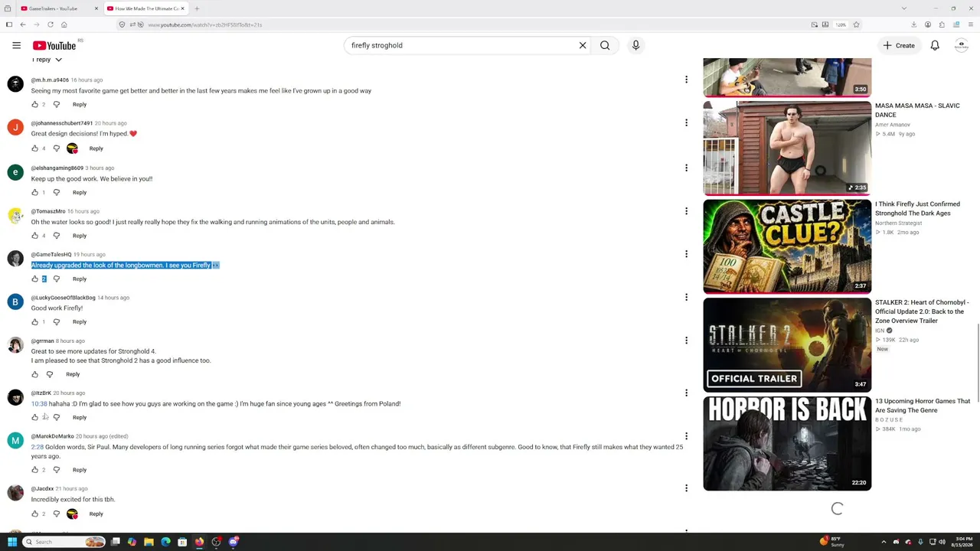Go back in browser history
Screen dimensions: 980x551
pyautogui.click(x=23, y=24)
